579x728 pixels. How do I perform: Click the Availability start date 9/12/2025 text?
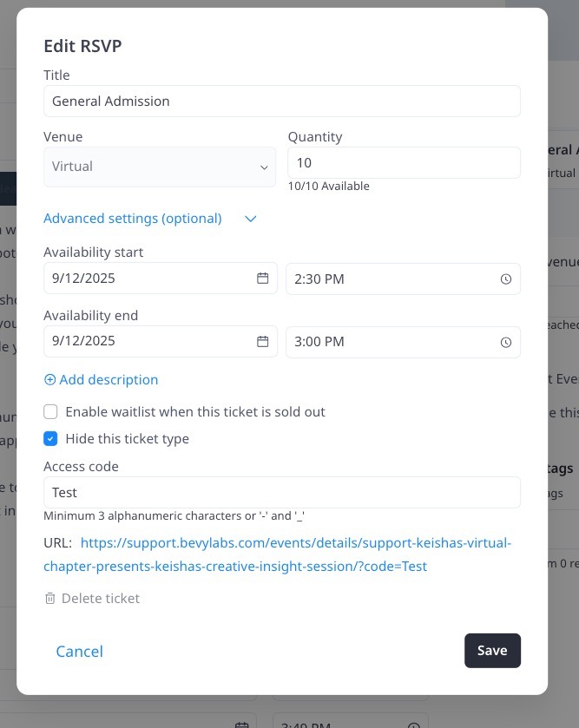(x=84, y=279)
